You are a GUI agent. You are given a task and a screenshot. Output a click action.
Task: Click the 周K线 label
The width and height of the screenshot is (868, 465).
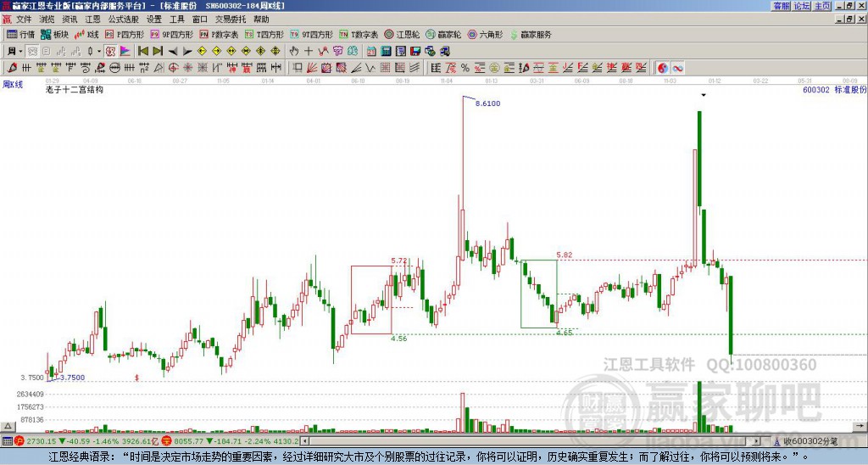[x=13, y=85]
